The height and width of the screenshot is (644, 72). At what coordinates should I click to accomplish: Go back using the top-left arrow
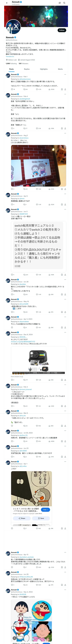click(x=7, y=3)
